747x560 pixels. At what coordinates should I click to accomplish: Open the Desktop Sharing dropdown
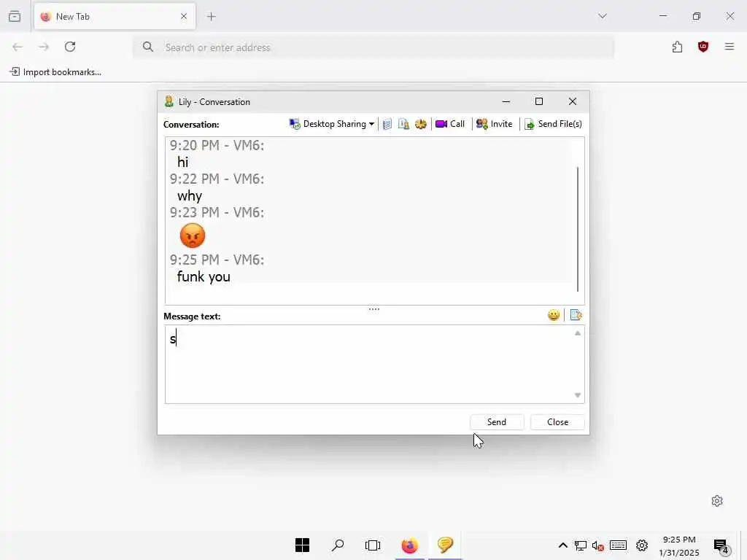point(332,124)
